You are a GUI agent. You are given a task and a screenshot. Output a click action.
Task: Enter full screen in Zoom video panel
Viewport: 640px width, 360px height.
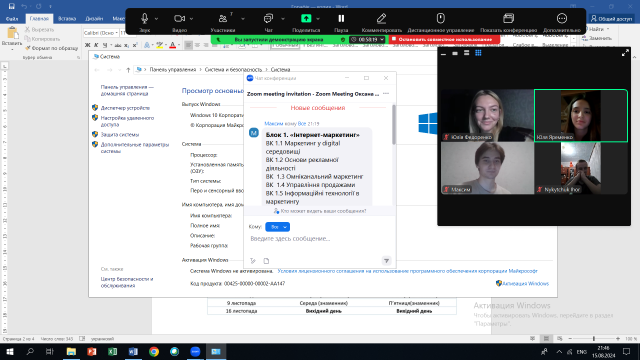625,53
